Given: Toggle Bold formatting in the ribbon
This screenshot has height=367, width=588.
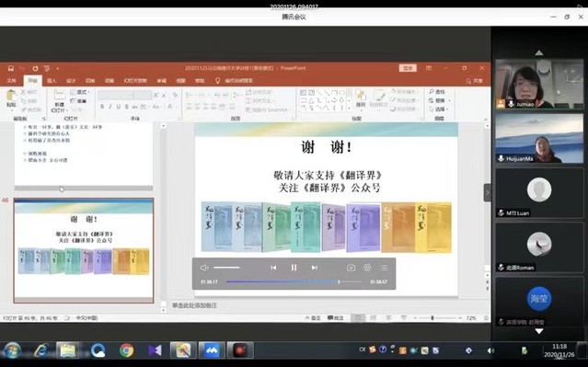Looking at the screenshot, I should click(x=102, y=107).
